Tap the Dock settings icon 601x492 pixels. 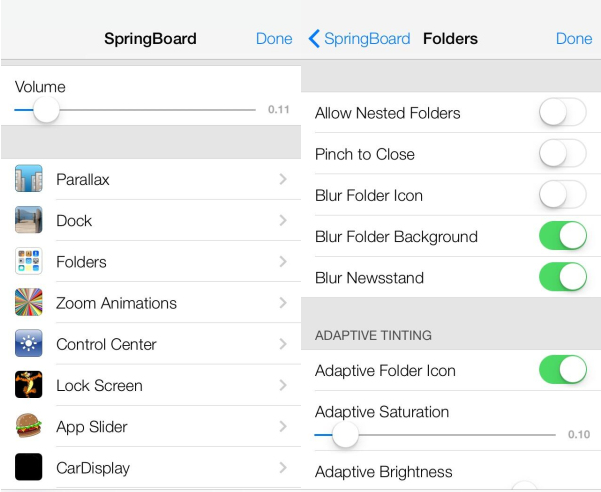coord(29,221)
